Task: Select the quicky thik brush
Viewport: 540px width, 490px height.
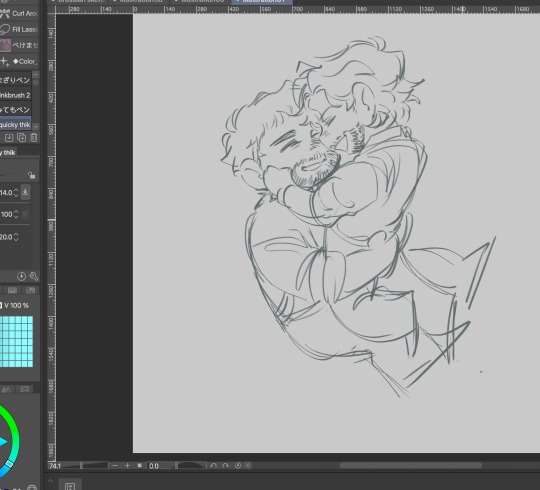Action: (x=16, y=124)
